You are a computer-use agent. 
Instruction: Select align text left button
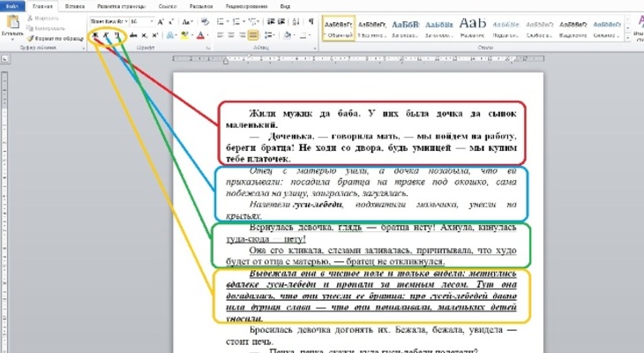(221, 36)
